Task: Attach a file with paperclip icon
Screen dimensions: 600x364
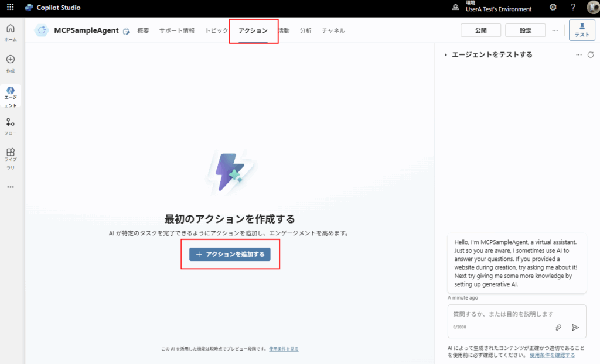Action: coord(559,328)
